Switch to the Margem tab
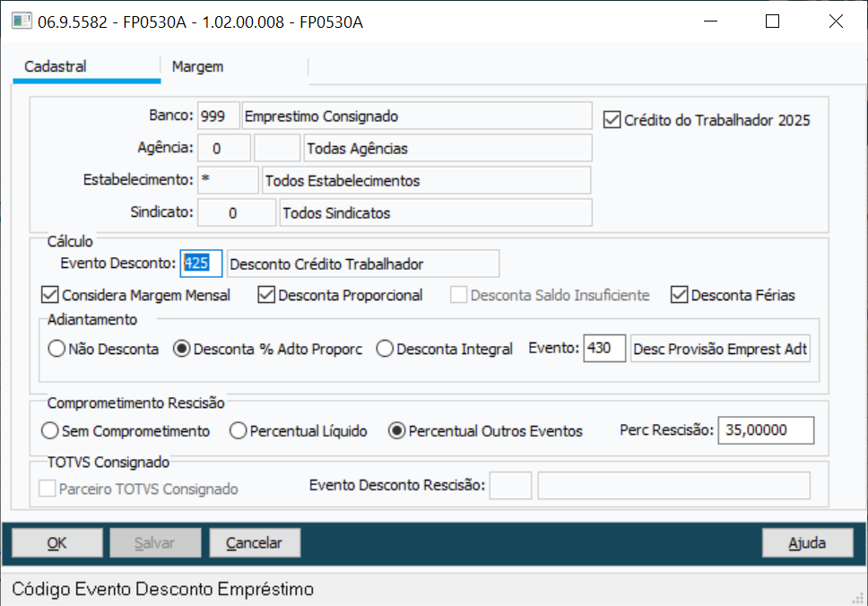This screenshot has height=606, width=868. [197, 65]
